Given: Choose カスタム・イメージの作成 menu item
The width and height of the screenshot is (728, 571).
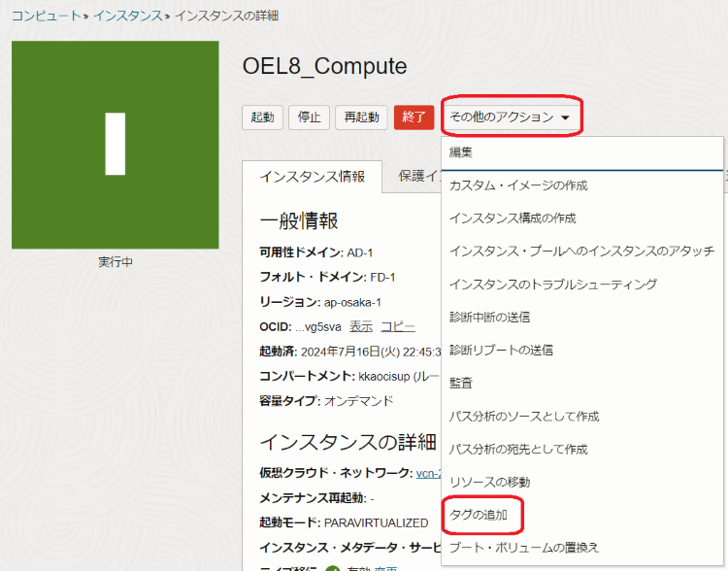Looking at the screenshot, I should tap(518, 185).
